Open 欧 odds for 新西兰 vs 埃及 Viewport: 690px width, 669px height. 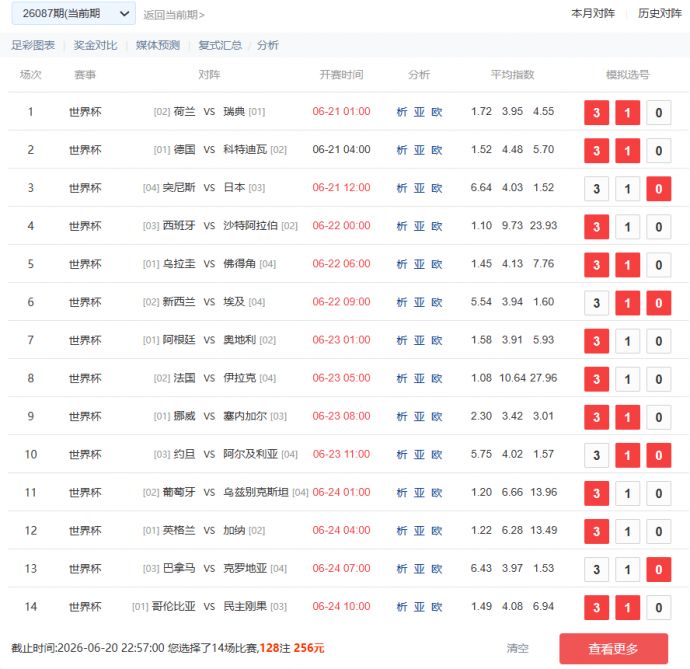(x=437, y=302)
